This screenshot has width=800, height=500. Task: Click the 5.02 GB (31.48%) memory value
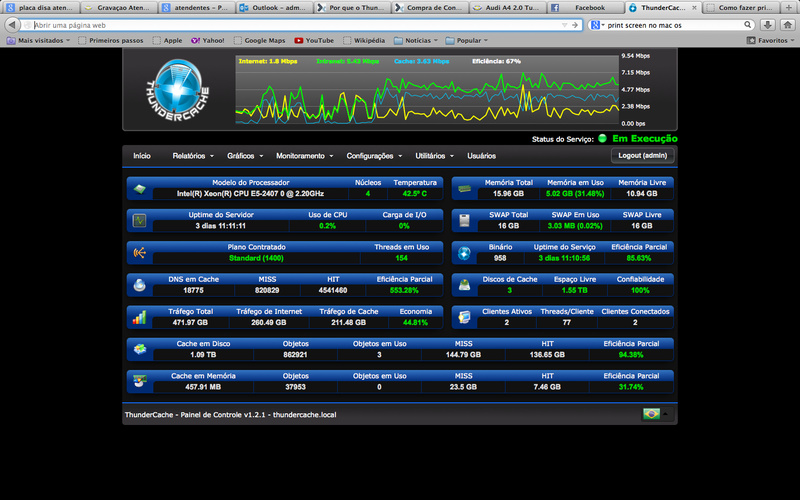click(575, 194)
